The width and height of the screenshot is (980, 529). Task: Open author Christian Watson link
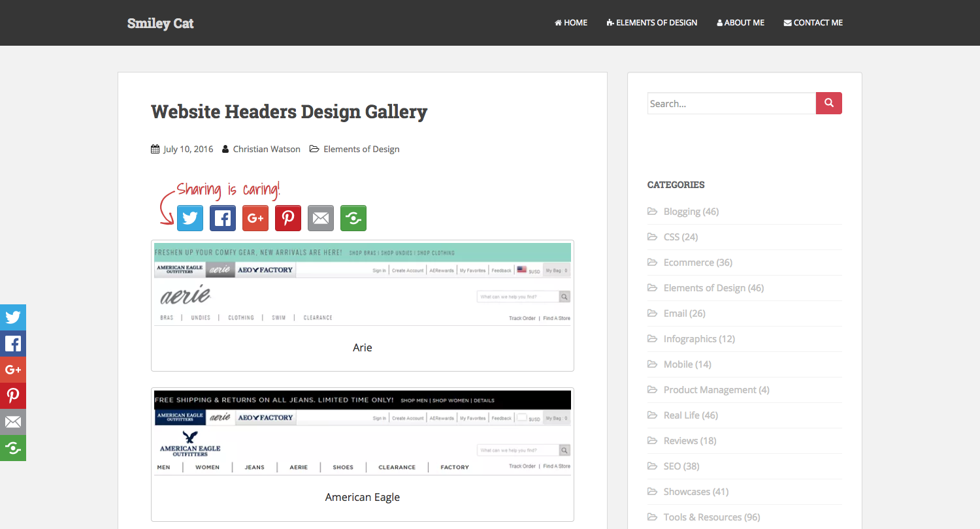pyautogui.click(x=267, y=149)
